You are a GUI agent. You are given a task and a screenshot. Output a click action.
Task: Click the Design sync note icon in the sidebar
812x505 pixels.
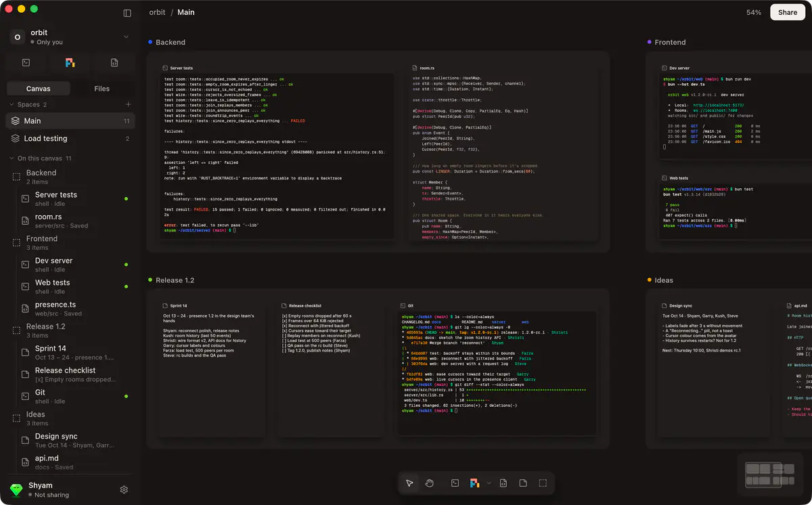pyautogui.click(x=25, y=441)
